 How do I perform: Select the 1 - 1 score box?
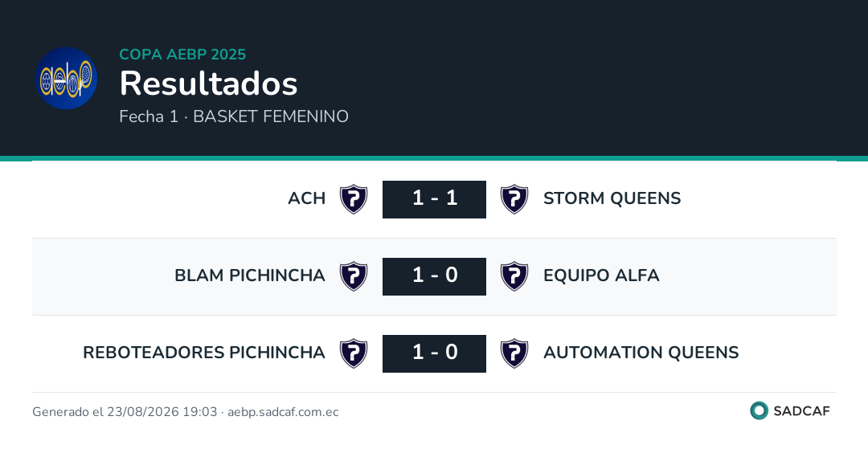tap(435, 199)
